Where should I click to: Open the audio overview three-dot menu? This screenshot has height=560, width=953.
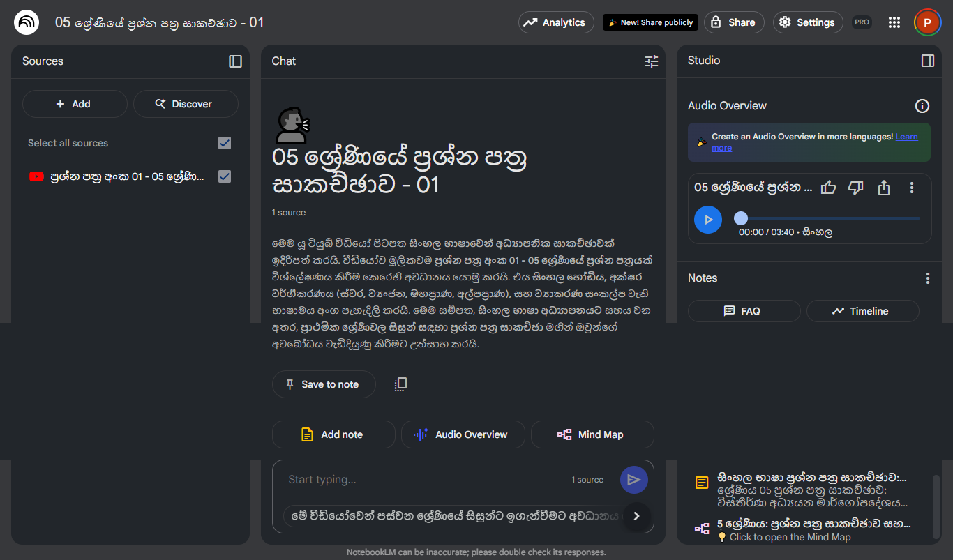(x=912, y=188)
